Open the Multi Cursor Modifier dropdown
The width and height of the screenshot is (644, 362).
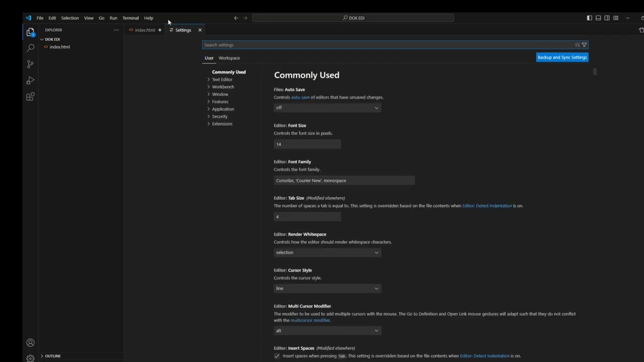pyautogui.click(x=327, y=330)
